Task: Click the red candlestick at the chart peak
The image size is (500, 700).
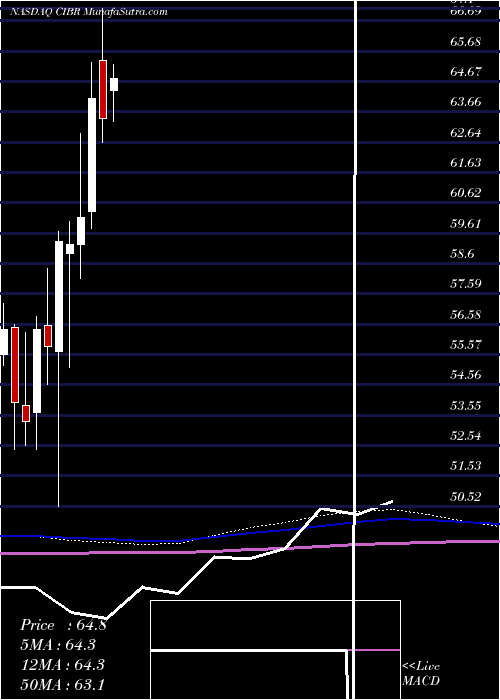Action: [103, 89]
